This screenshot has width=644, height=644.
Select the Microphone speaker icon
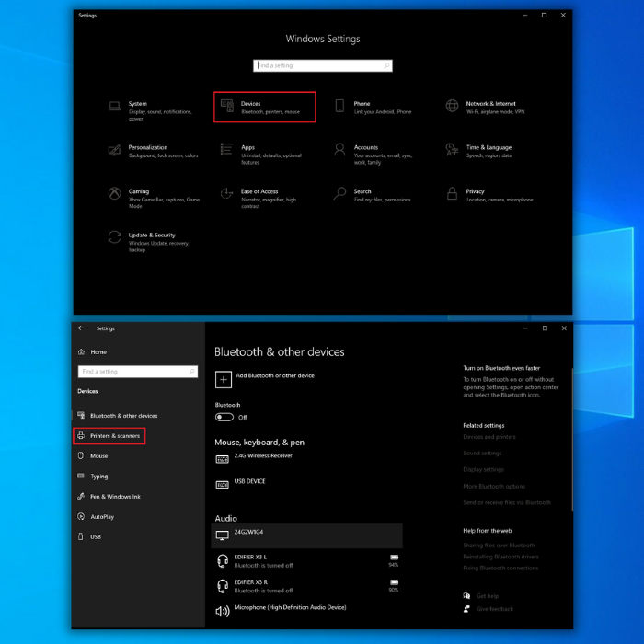pos(223,612)
